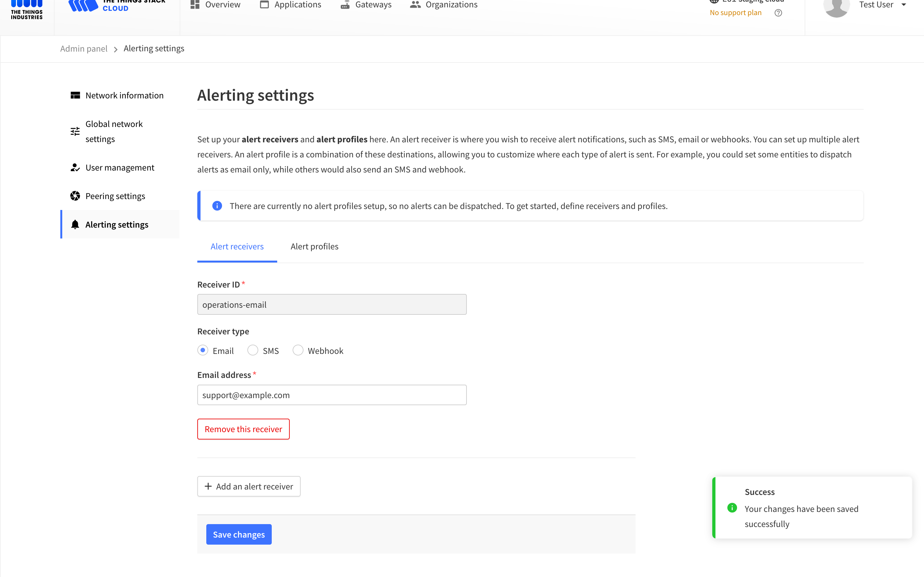Click the Global network settings sliders icon
Viewport: 924px width, 577px height.
pyautogui.click(x=75, y=132)
